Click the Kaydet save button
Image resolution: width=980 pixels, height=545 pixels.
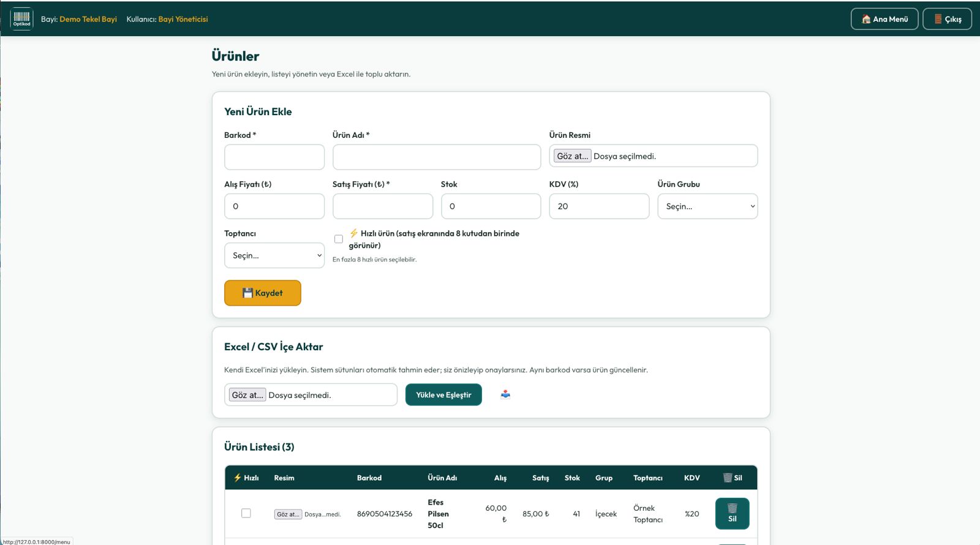(x=263, y=293)
